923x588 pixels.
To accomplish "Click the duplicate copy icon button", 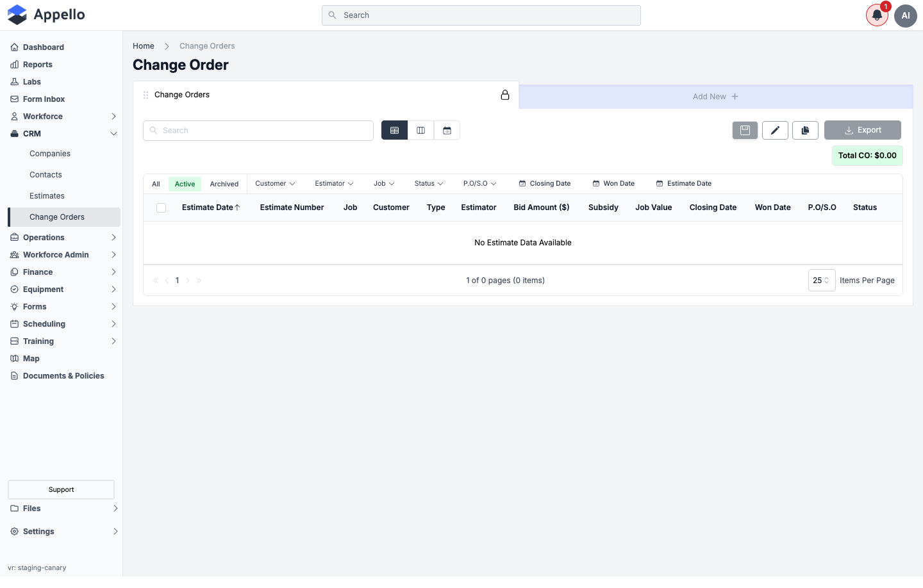I will coord(805,130).
